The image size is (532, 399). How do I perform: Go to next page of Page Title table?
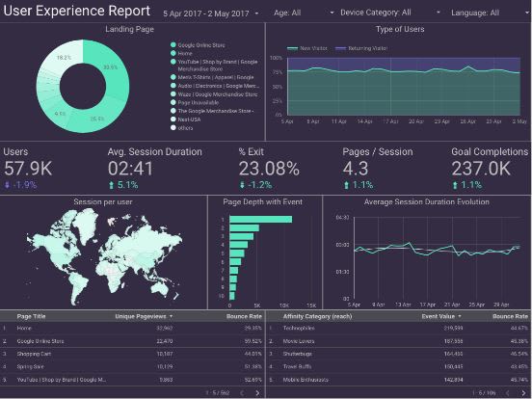tap(257, 393)
